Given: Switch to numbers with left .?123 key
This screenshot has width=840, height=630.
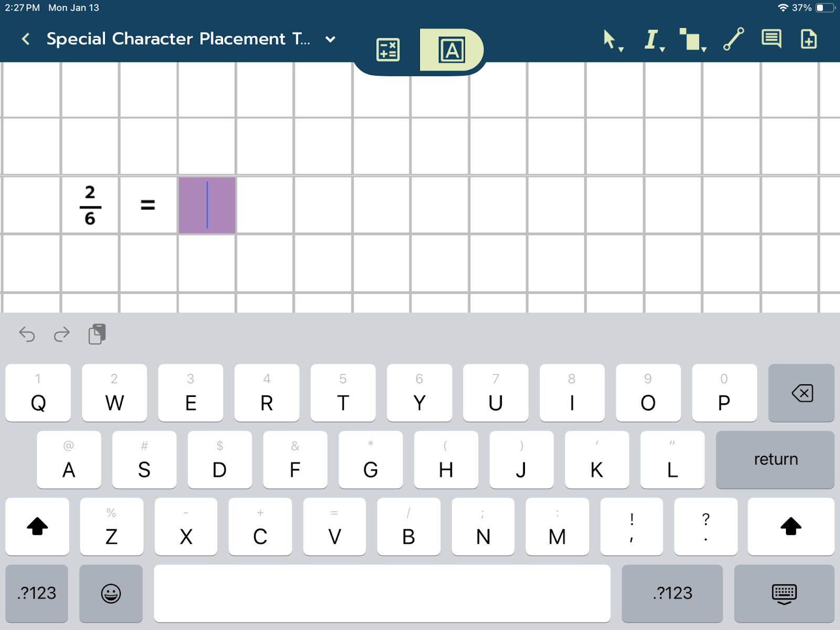Looking at the screenshot, I should coord(37,593).
